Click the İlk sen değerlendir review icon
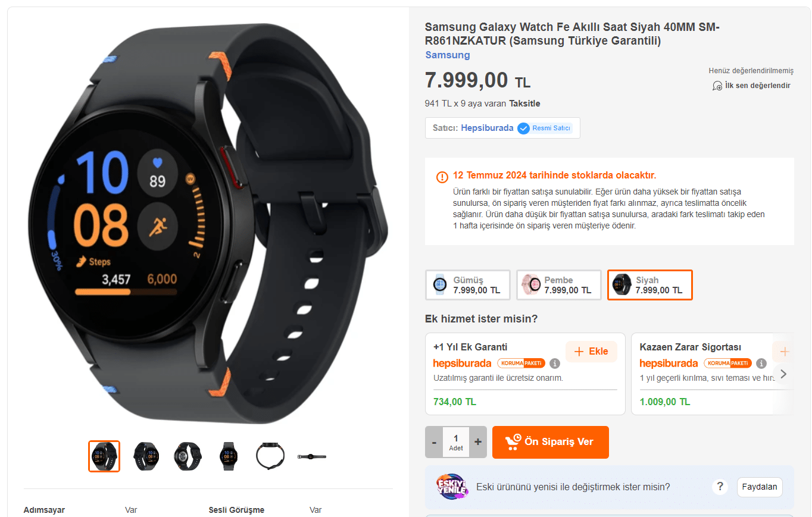Viewport: 812px width, 517px height. pos(717,86)
